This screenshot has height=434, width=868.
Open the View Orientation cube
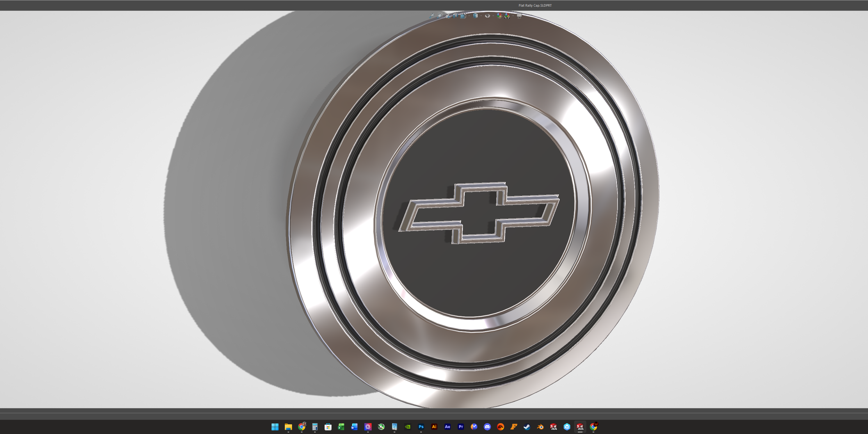(x=463, y=16)
